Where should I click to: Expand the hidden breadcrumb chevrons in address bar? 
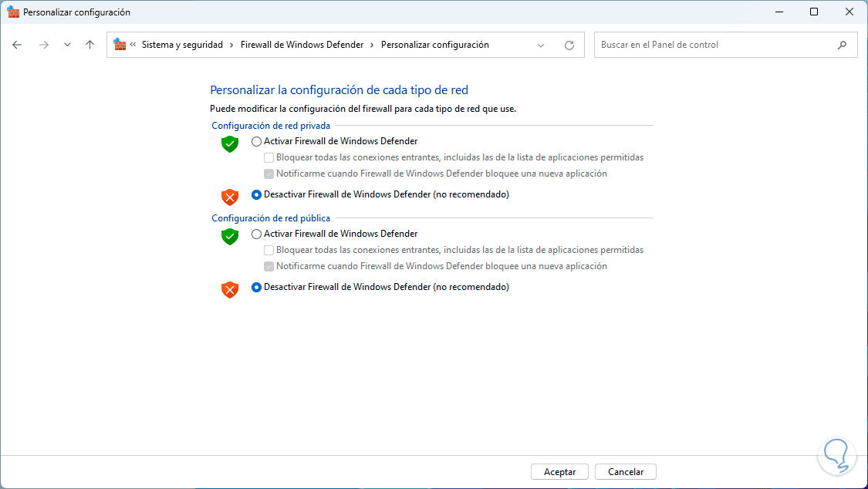pos(133,45)
